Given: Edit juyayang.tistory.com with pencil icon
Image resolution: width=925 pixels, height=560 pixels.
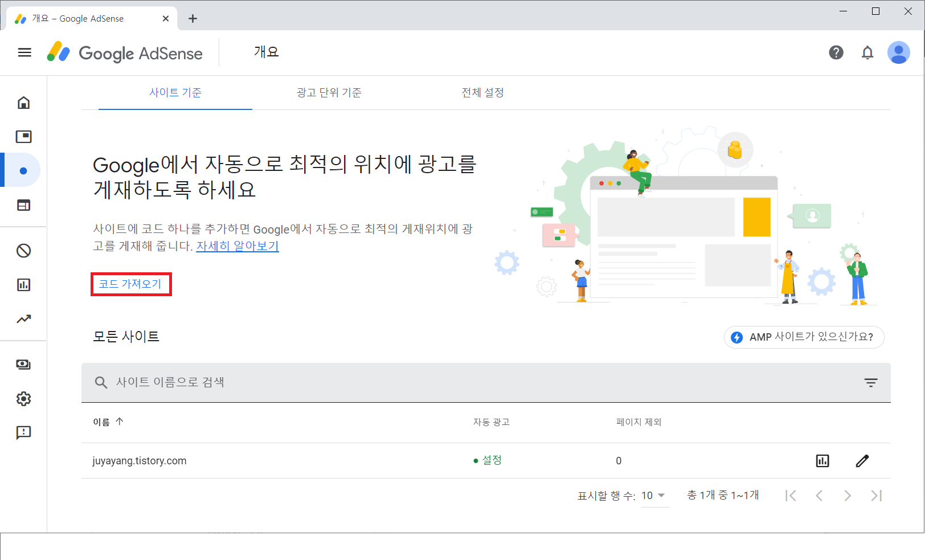Looking at the screenshot, I should [x=862, y=461].
